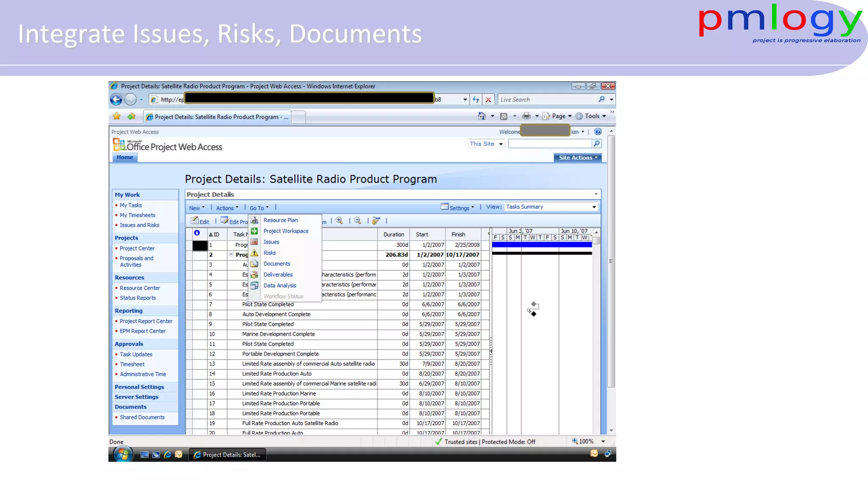Collapse the summary task in row 2
Viewport: 868px width, 488px height.
coord(231,255)
